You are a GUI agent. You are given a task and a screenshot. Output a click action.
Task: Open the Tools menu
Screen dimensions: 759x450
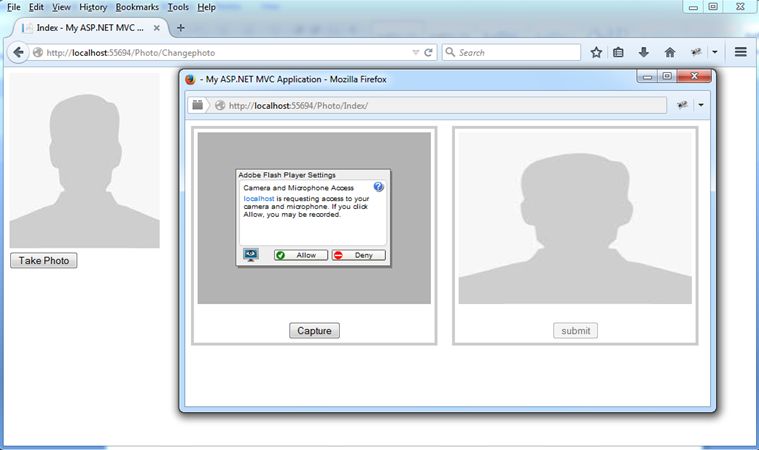tap(178, 7)
